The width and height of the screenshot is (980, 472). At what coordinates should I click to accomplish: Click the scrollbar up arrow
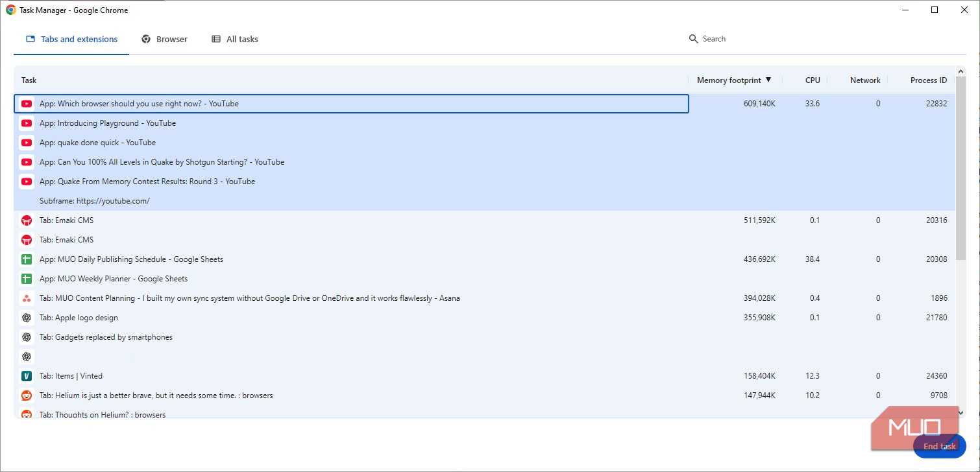[961, 71]
